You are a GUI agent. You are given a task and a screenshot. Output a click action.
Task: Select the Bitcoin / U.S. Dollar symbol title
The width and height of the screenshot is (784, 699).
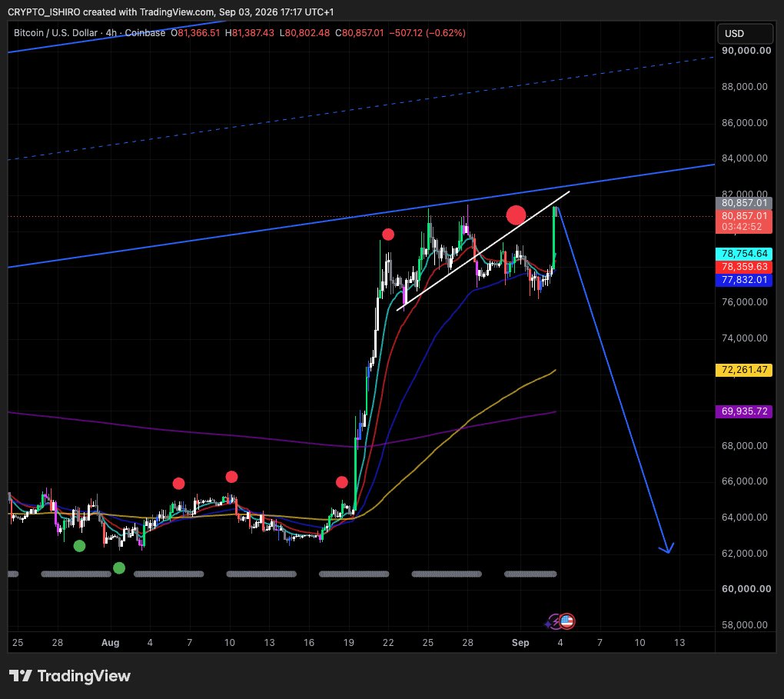tap(55, 33)
